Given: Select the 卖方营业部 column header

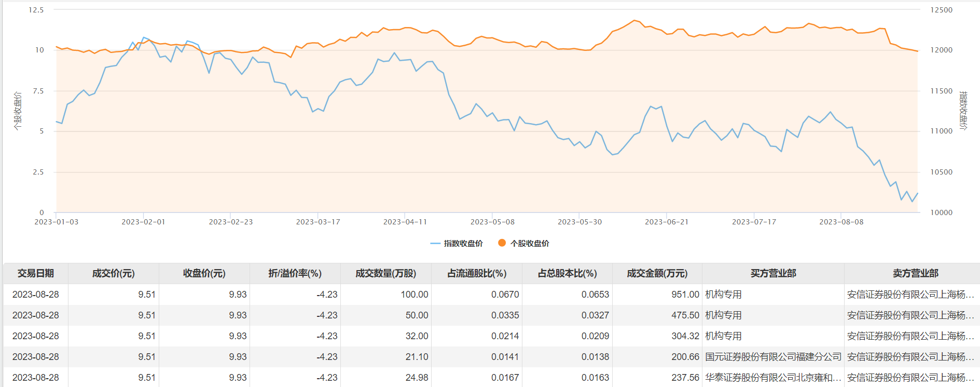Looking at the screenshot, I should pos(915,273).
